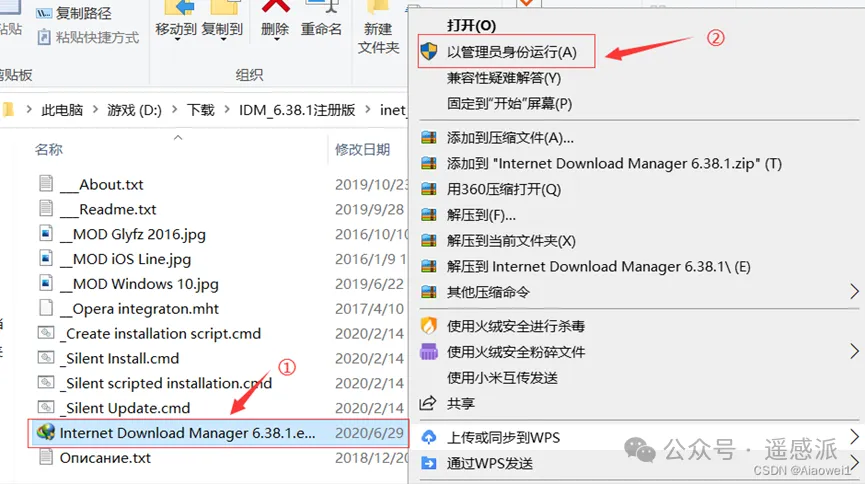Expand breadcrumb chevron after 游戏 (D:)
Screen dimensions: 865x484
(x=174, y=110)
